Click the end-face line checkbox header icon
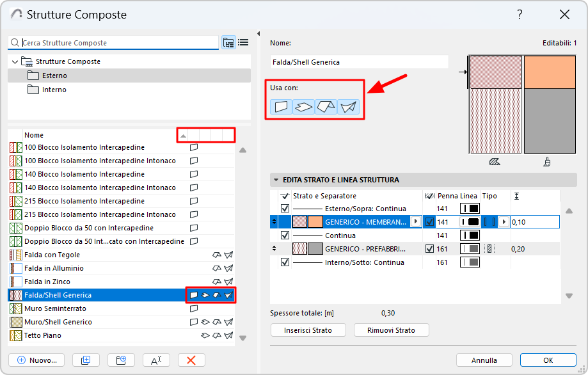Image resolution: width=588 pixels, height=375 pixels. click(x=429, y=196)
